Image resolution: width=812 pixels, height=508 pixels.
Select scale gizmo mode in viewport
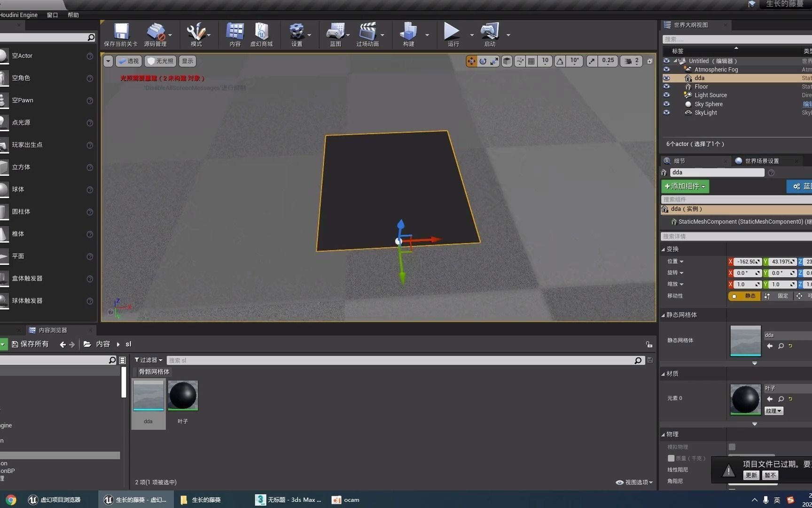coord(494,61)
